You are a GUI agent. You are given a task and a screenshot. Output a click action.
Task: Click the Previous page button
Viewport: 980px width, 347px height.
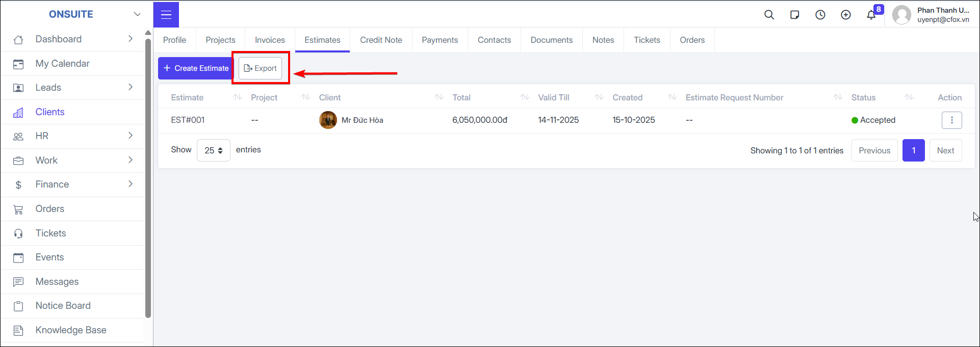874,150
